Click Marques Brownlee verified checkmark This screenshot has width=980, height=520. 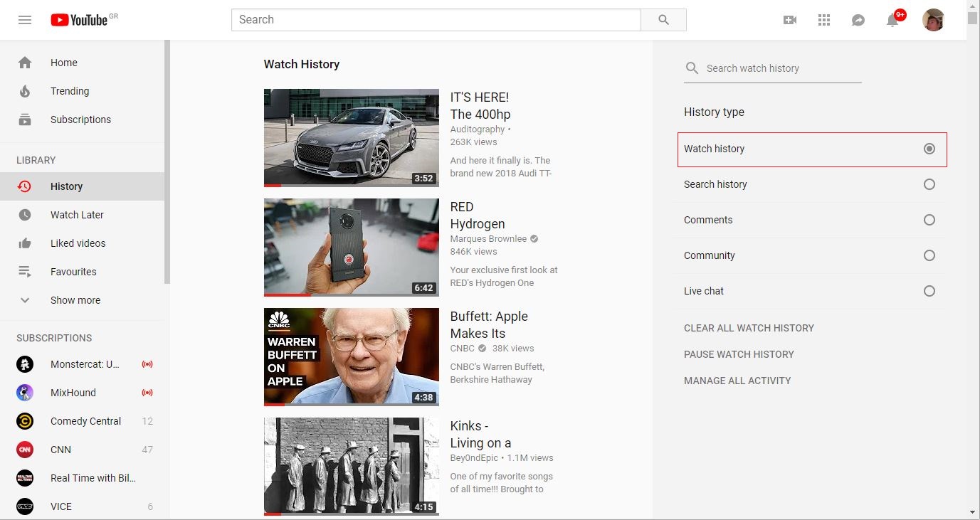534,239
